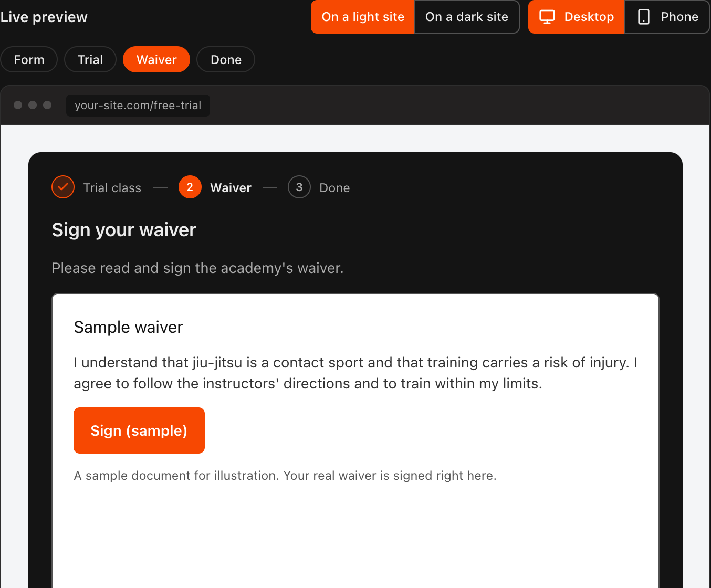Click the Trial class checkmark step icon
The image size is (711, 588).
[x=63, y=187]
